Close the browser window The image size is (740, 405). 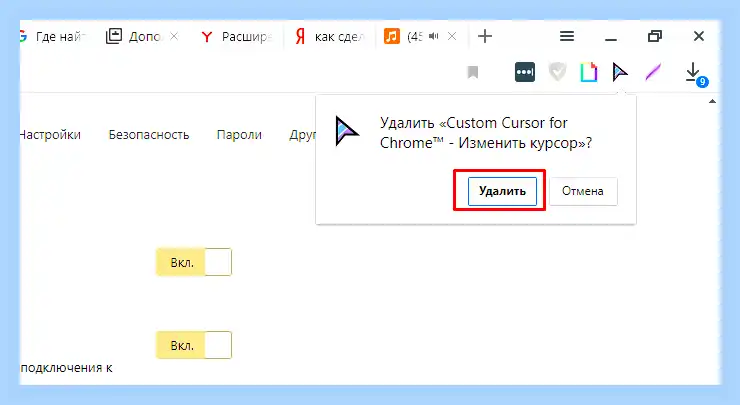[x=698, y=36]
